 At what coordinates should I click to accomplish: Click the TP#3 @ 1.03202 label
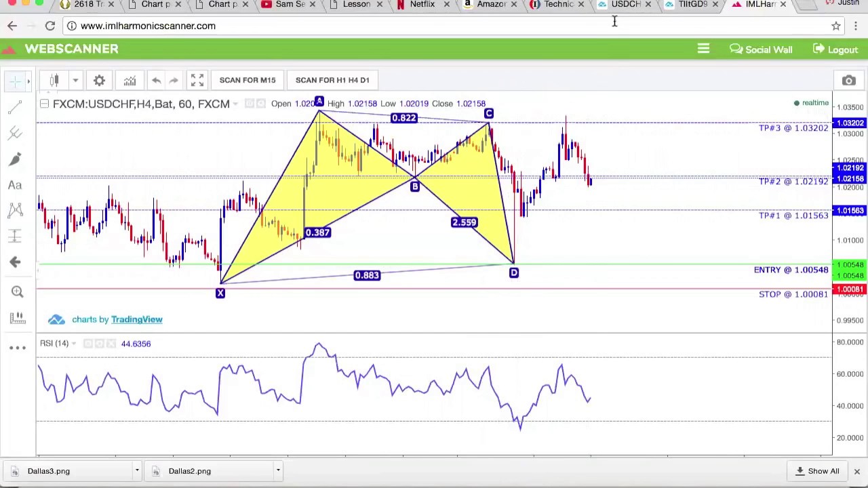793,128
